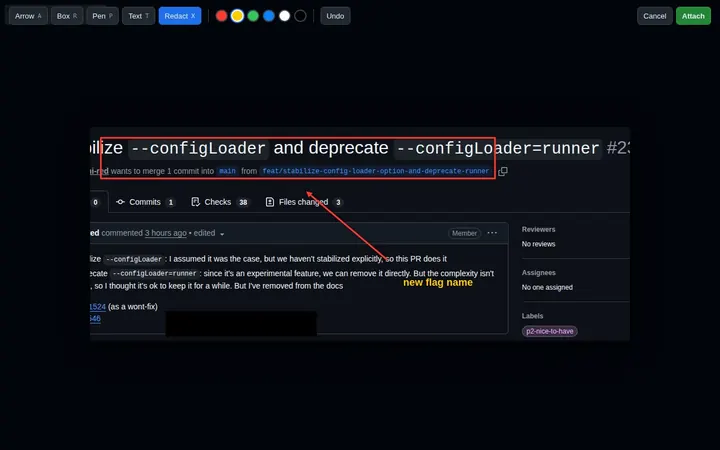This screenshot has height=450, width=720.
Task: Select the Box annotation tool
Action: (67, 16)
